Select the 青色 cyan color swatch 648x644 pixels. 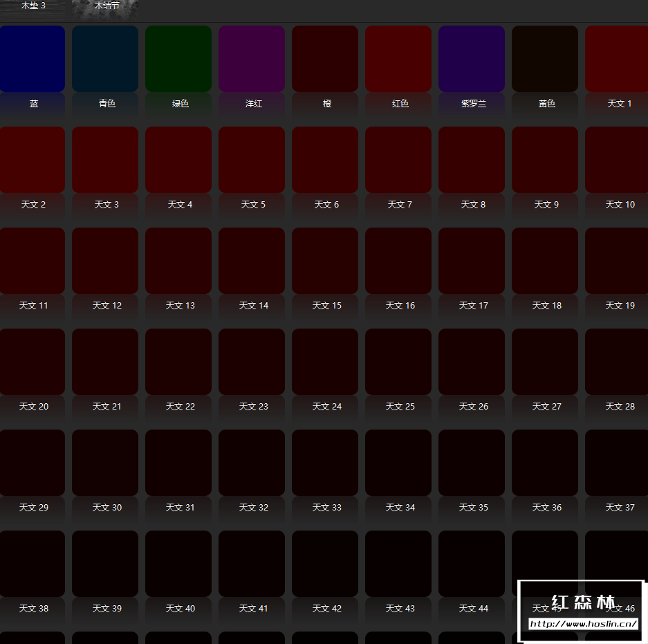105,59
